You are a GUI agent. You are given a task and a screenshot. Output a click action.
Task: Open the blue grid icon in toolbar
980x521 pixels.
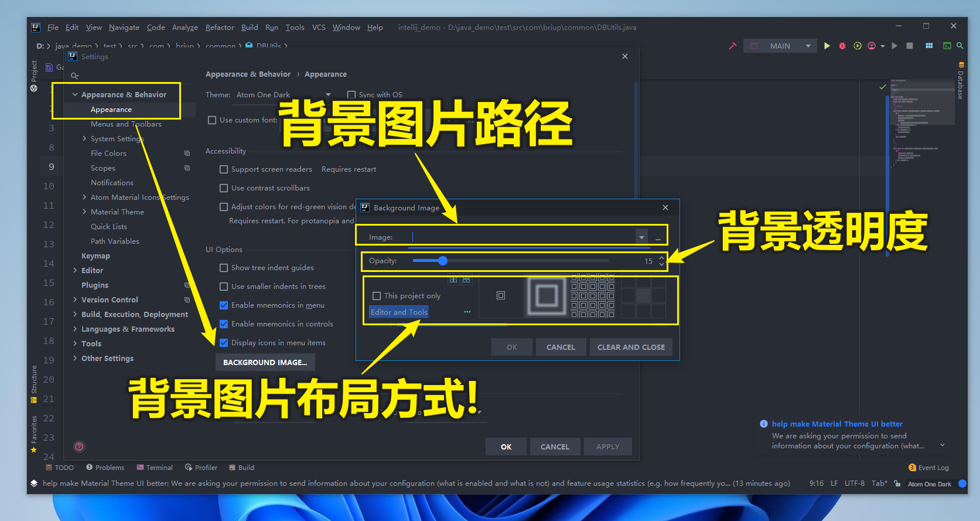(x=929, y=46)
